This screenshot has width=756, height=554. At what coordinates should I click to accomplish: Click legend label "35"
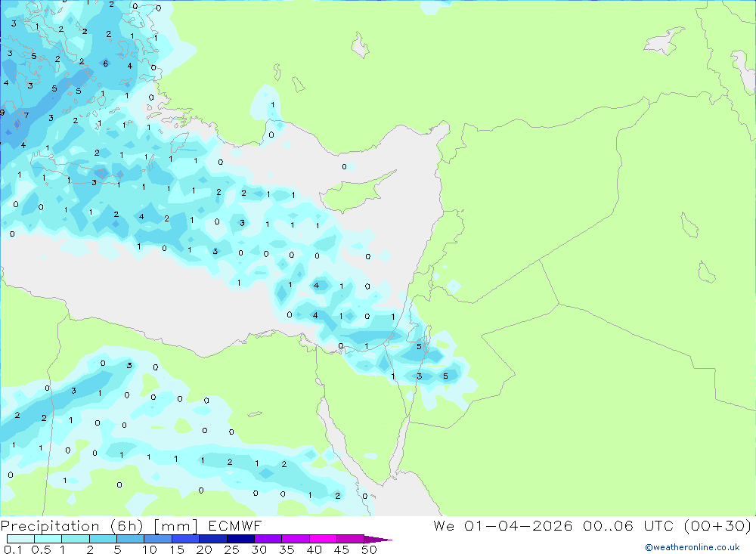(x=287, y=549)
